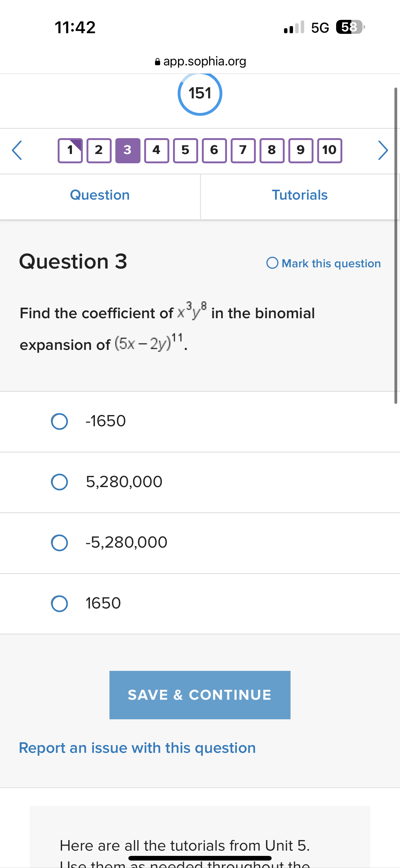Switch to the Question tab
This screenshot has height=868, width=400.
[x=100, y=195]
